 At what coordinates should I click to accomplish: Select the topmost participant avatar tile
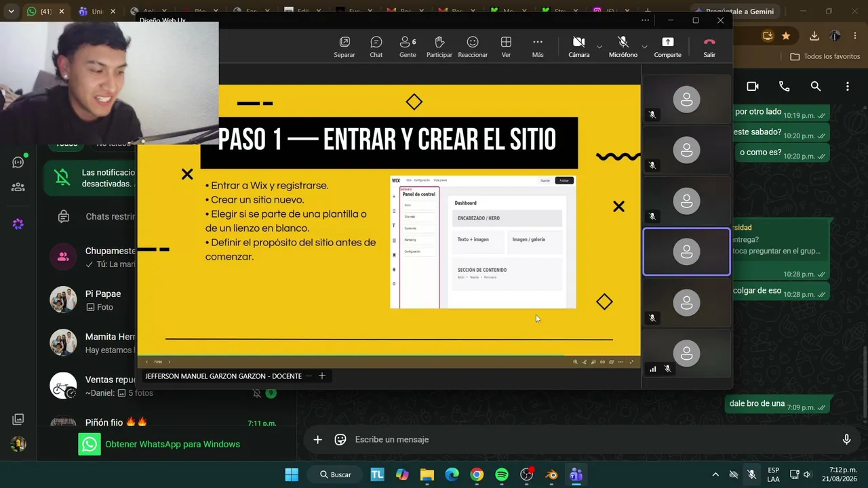pos(686,100)
